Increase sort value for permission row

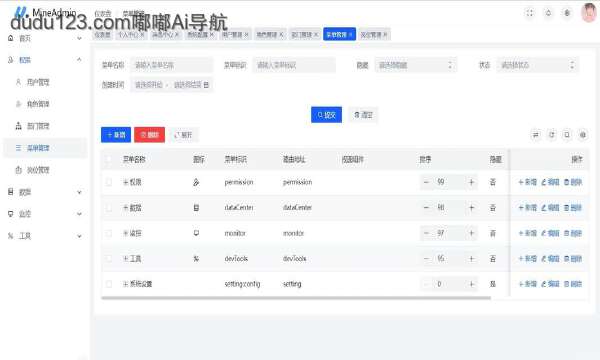pos(471,182)
